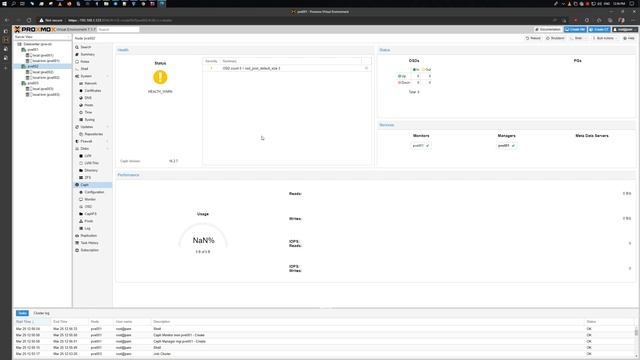Collapse the System menu section
640x360 pixels.
click(x=108, y=76)
